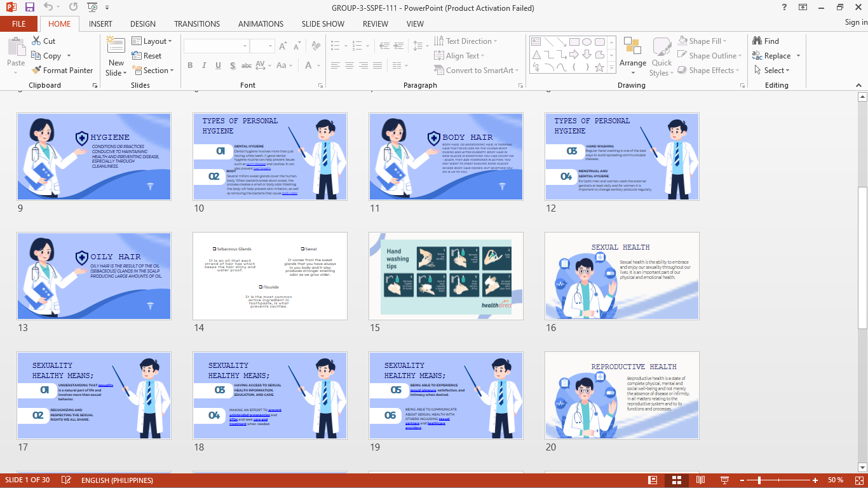The image size is (868, 488).
Task: Select slide 16 Sexual Health thumbnail
Action: [622, 276]
